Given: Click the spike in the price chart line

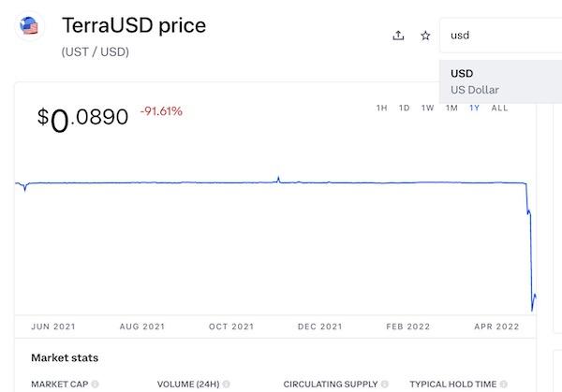Looking at the screenshot, I should [x=278, y=180].
